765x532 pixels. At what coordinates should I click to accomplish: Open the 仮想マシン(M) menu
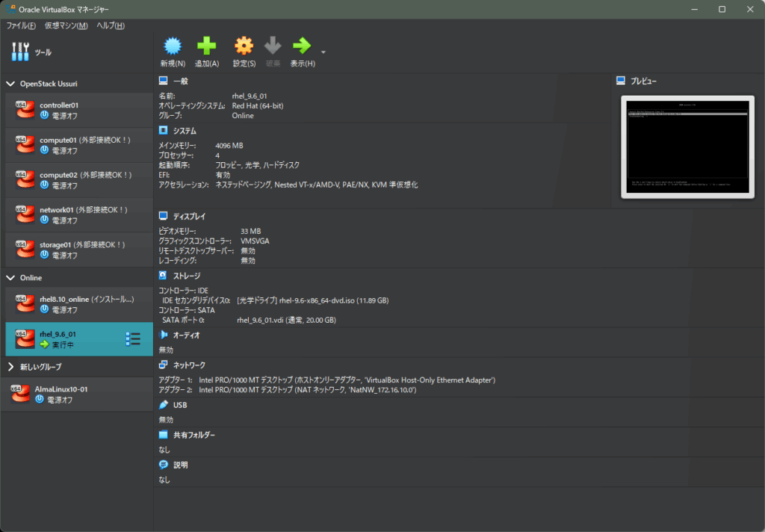pyautogui.click(x=66, y=25)
